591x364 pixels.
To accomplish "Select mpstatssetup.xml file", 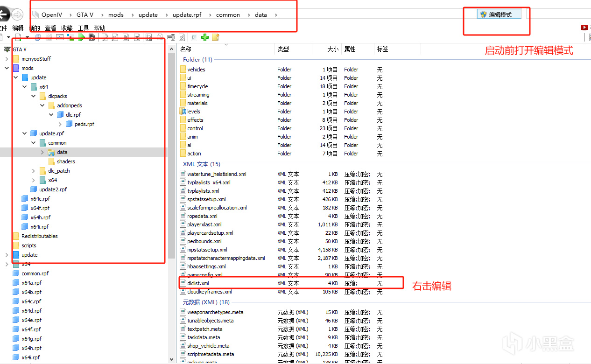I will click(x=207, y=250).
